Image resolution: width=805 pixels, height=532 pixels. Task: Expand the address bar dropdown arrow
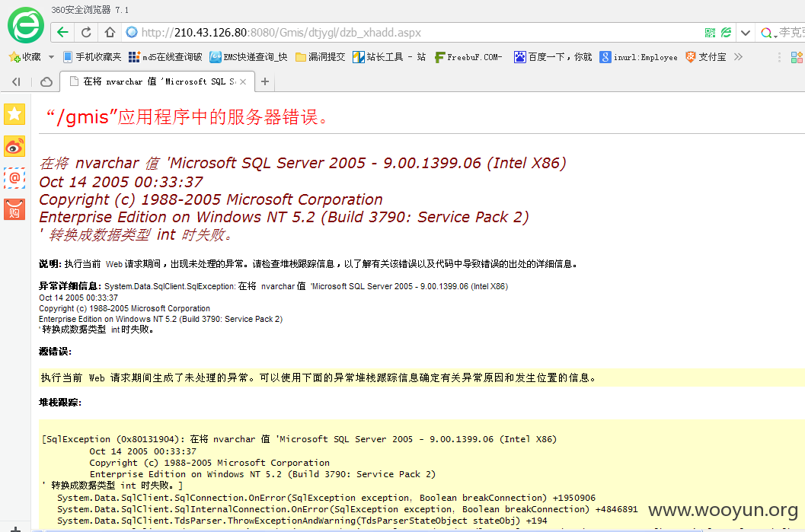(x=746, y=33)
